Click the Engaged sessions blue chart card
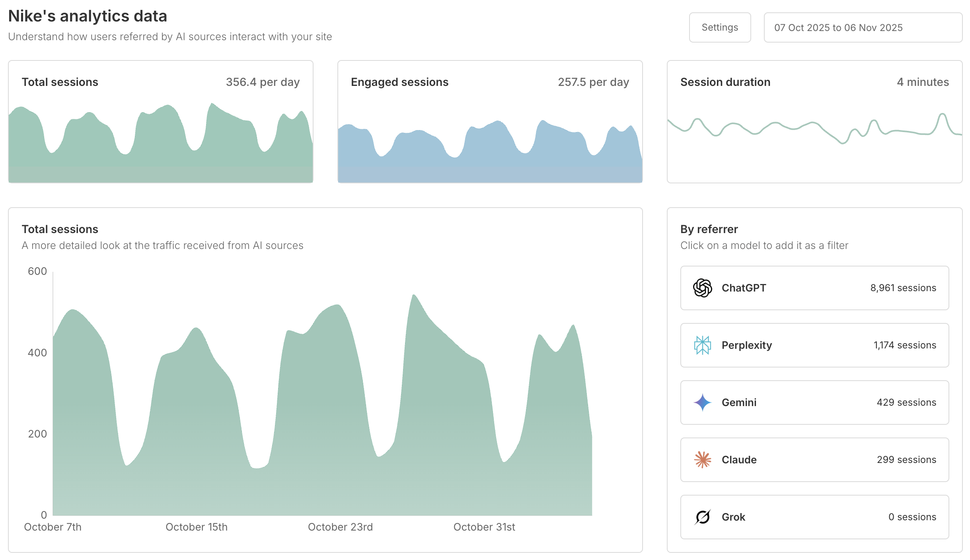 coord(490,122)
